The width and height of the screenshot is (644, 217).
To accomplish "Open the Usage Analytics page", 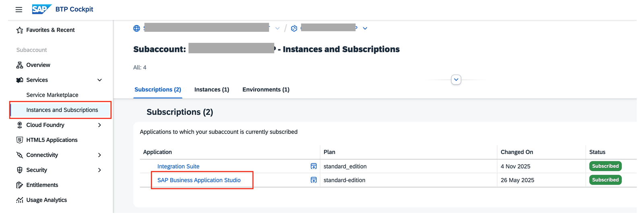I will (47, 200).
